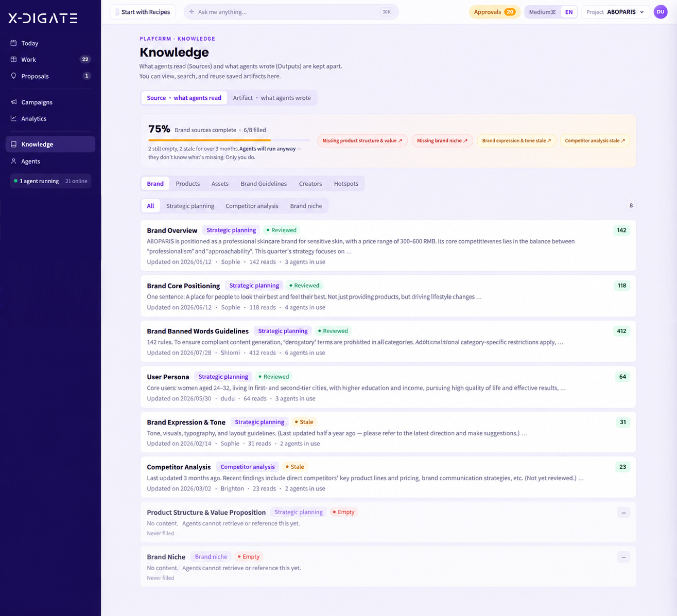Click the Campaigns megaphone icon
The height and width of the screenshot is (616, 677).
pyautogui.click(x=14, y=102)
